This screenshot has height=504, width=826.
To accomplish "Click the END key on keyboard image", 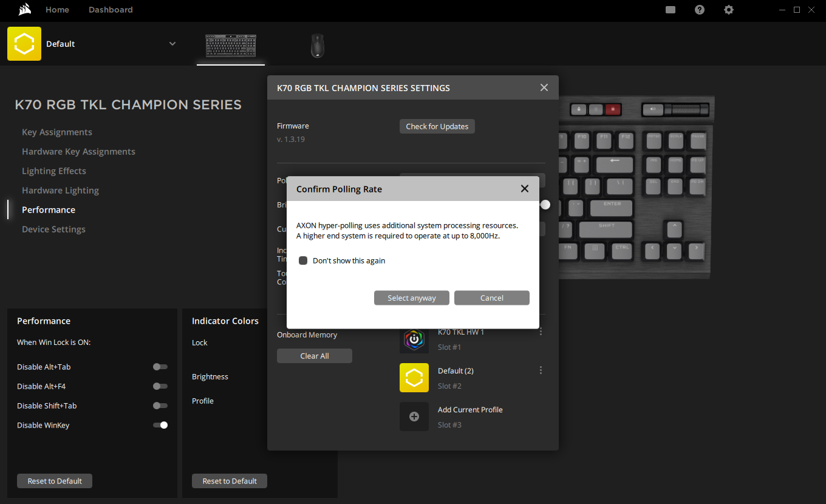I will (x=675, y=186).
